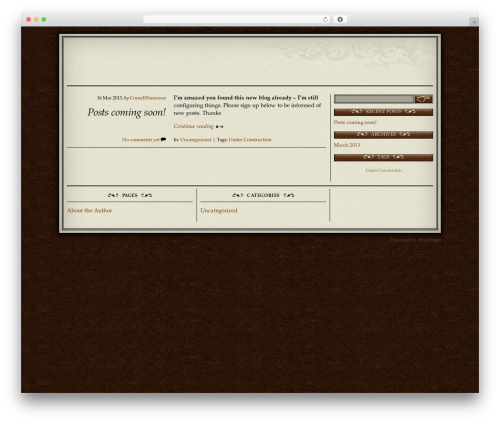Click the browser address bar
Viewport: 500px width, 423px height.
[x=236, y=19]
